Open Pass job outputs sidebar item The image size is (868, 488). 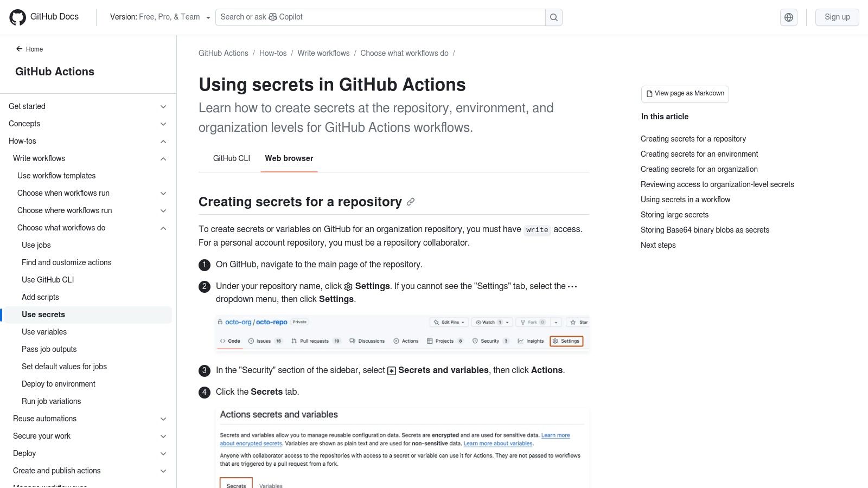click(49, 349)
